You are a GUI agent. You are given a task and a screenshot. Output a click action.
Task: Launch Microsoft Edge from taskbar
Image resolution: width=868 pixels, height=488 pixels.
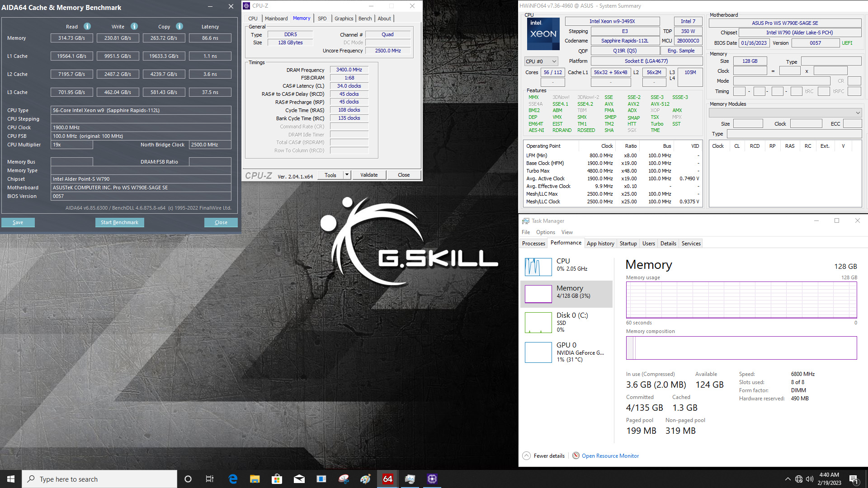coord(233,479)
